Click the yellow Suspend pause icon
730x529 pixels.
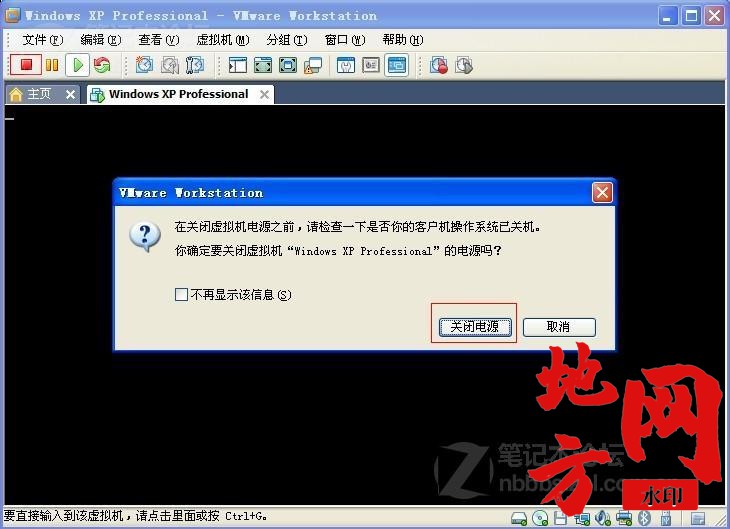[52, 65]
